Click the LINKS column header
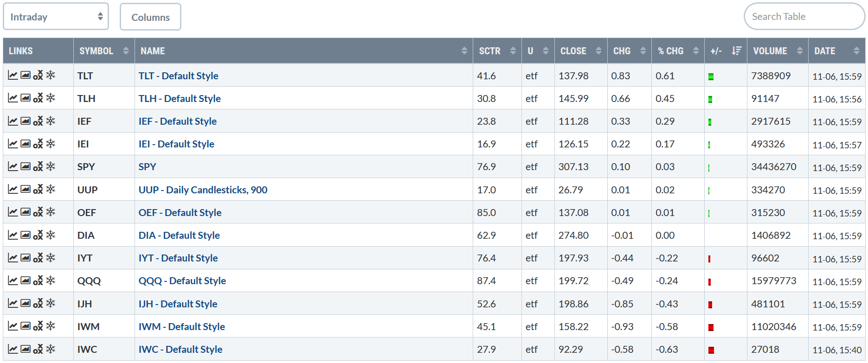The width and height of the screenshot is (868, 363). [38, 51]
